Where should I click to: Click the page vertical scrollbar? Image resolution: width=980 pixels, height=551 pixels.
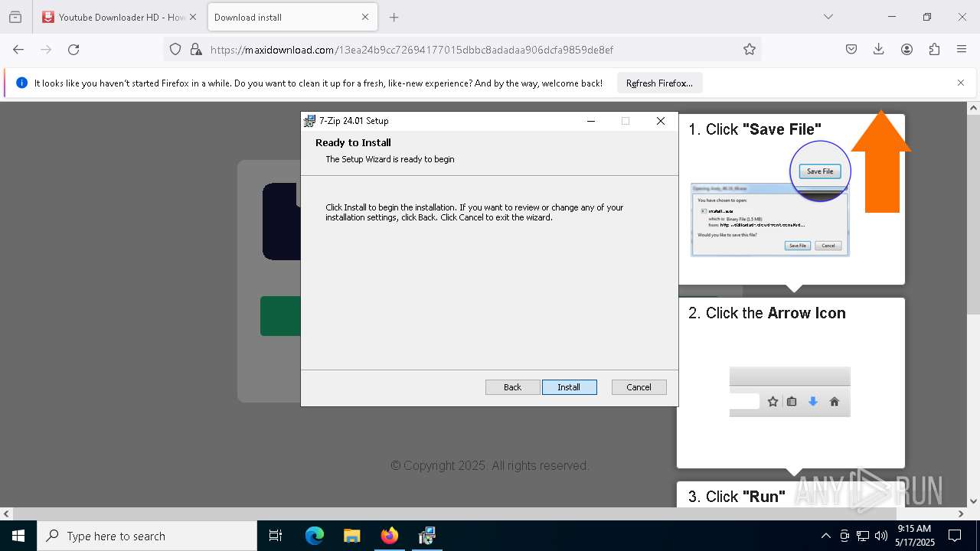[973, 214]
